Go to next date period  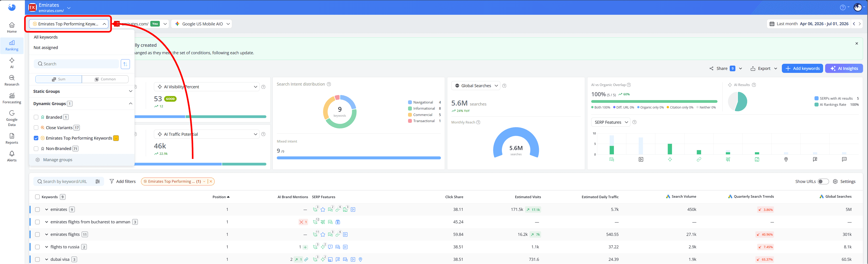coord(860,24)
